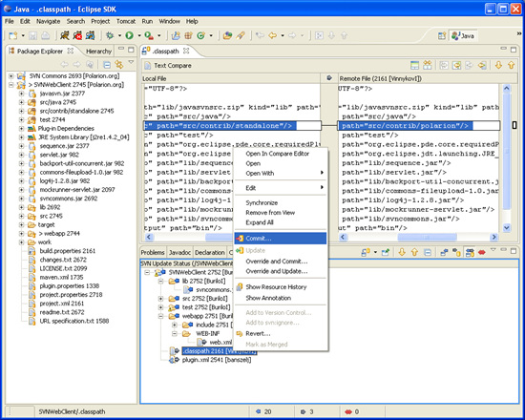
Task: Restart Tomcat using the toolbar icon
Action: 90,35
